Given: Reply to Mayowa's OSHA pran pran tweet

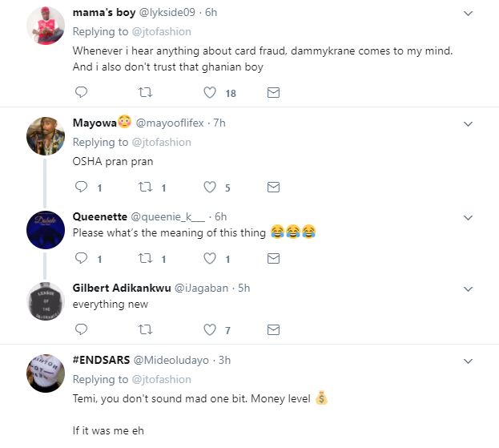Looking at the screenshot, I should 81,188.
